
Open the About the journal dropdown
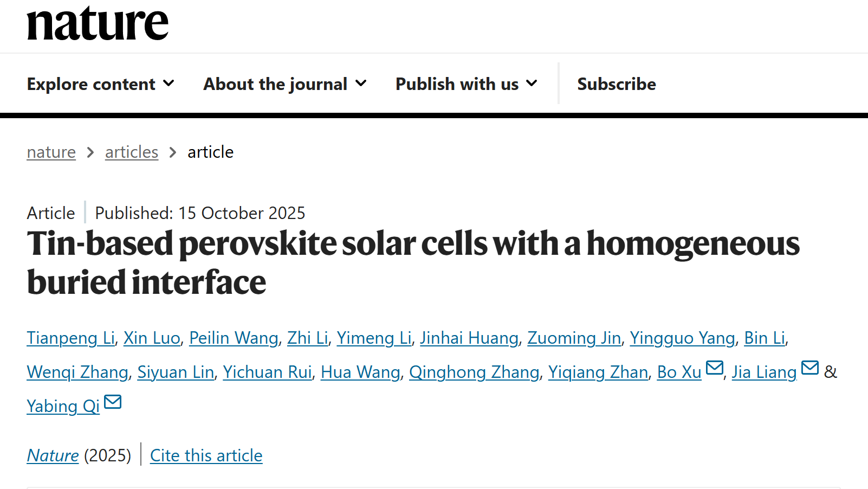285,84
